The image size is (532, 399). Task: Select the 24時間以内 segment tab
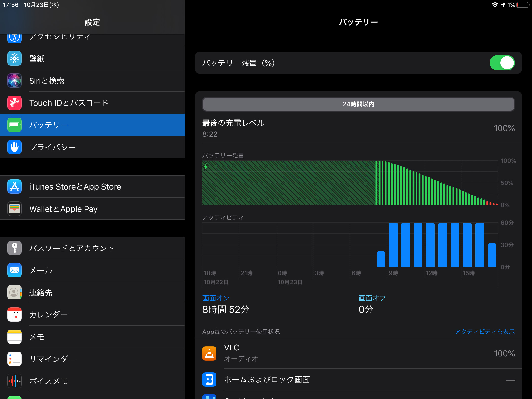358,104
